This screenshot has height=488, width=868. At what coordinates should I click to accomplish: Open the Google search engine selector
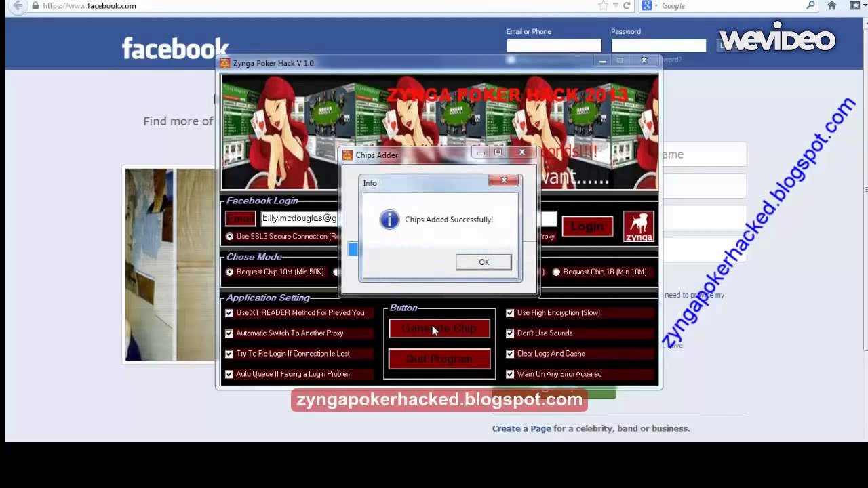(650, 5)
